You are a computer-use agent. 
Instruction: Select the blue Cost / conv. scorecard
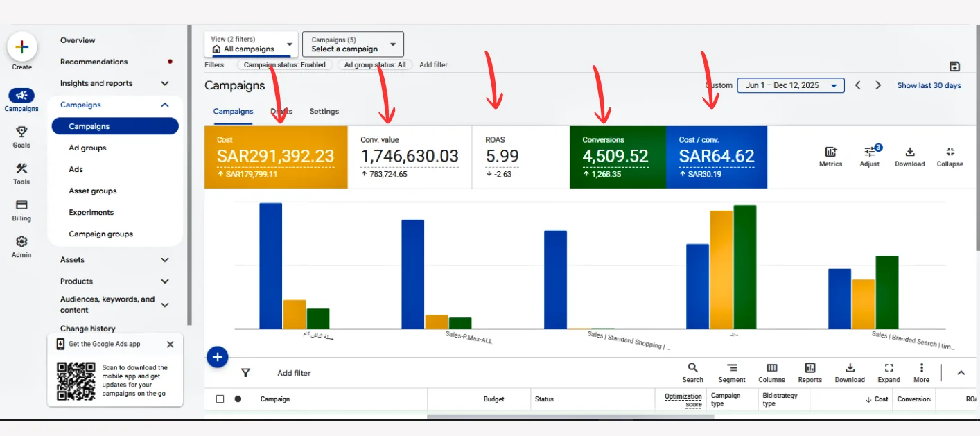pos(717,157)
